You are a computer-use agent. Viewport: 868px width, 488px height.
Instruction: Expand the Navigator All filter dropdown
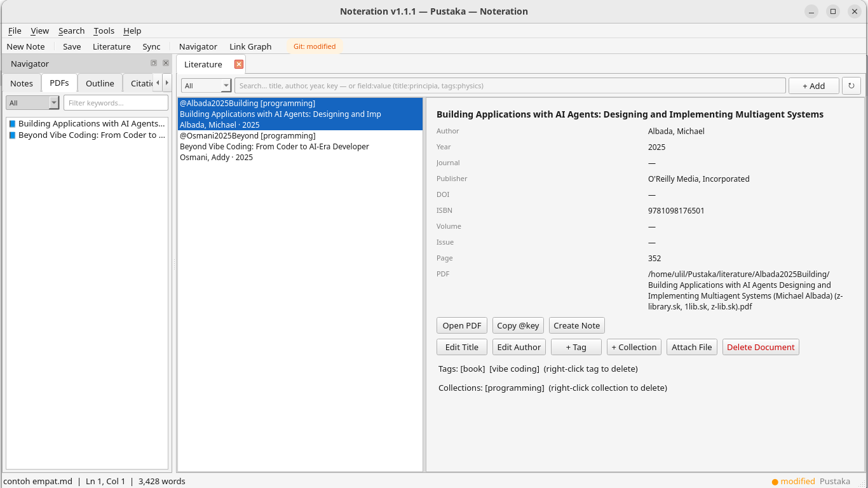coord(32,103)
